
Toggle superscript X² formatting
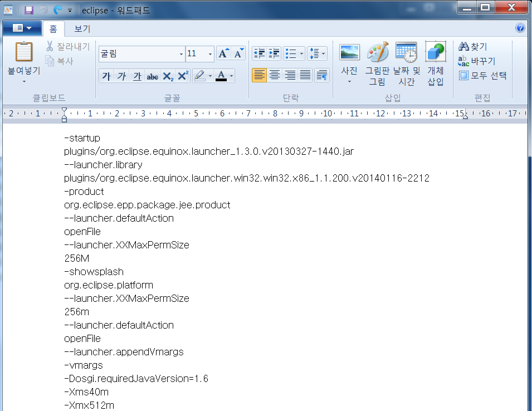(183, 76)
